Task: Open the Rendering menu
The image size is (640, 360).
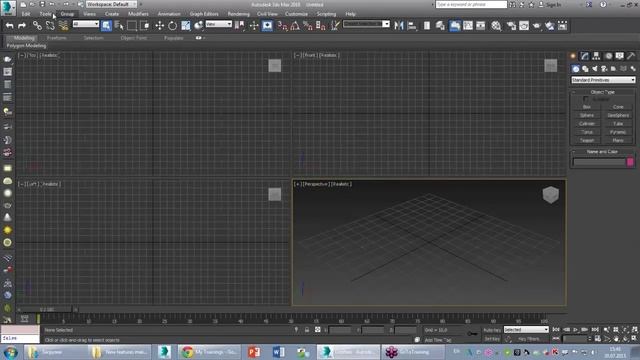Action: tap(238, 14)
